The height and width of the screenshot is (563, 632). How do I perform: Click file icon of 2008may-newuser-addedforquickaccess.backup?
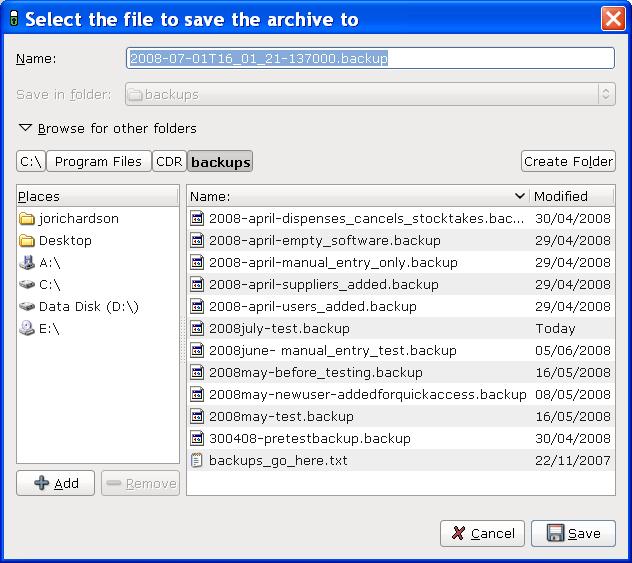(x=197, y=395)
